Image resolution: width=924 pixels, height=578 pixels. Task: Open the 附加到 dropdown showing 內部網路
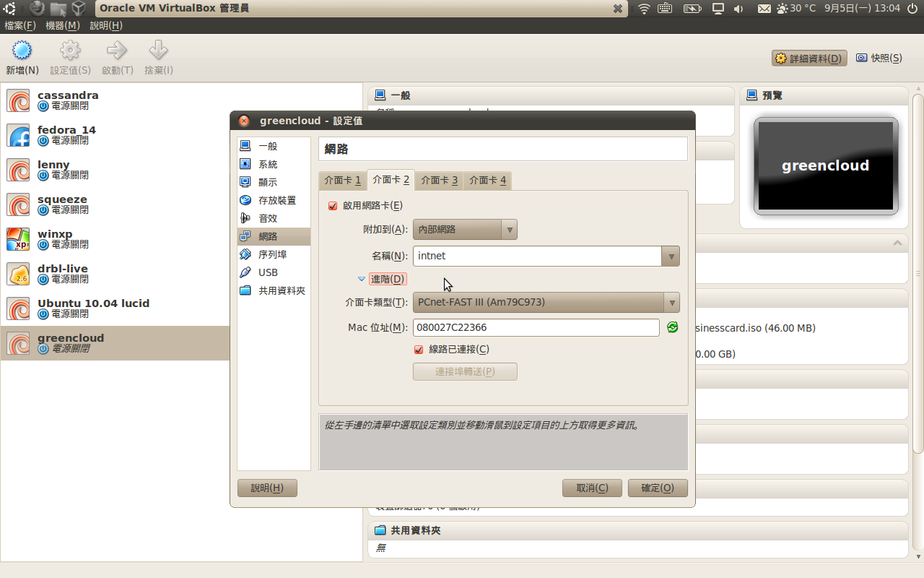coord(465,230)
